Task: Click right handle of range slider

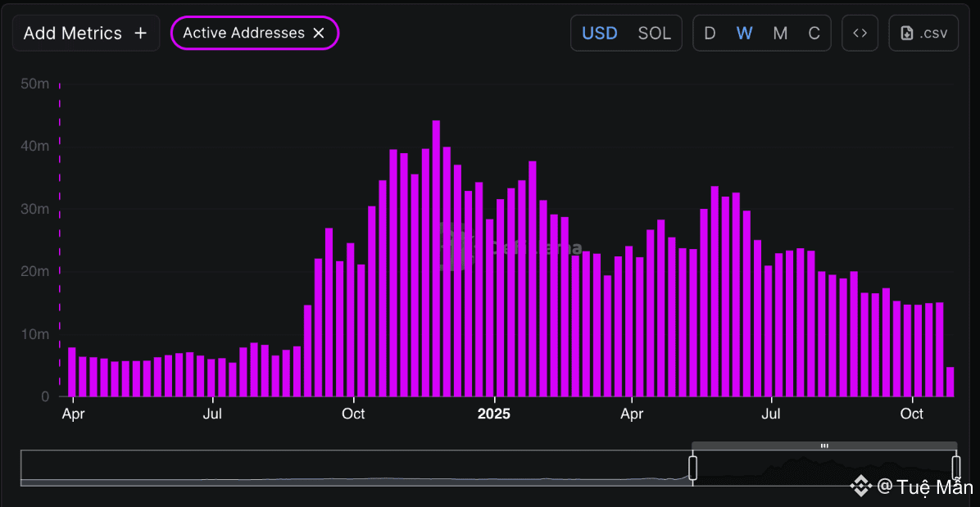Action: pyautogui.click(x=955, y=468)
